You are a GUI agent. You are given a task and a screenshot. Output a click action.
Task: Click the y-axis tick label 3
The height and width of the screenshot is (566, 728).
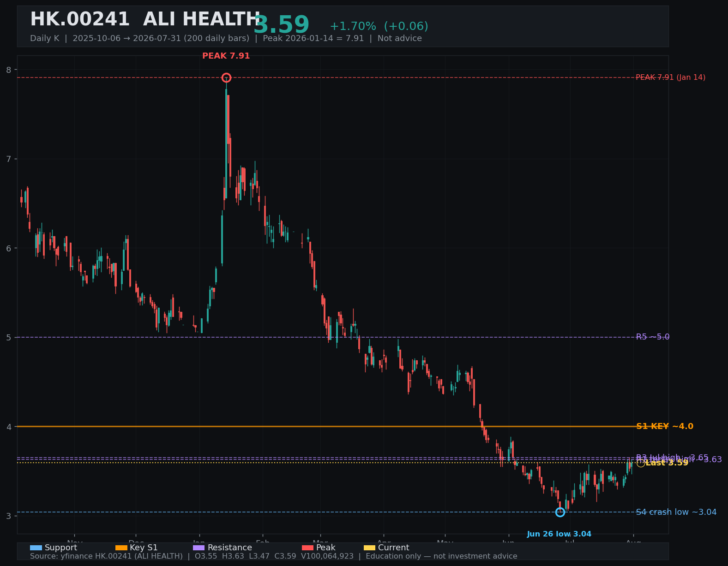(x=9, y=516)
